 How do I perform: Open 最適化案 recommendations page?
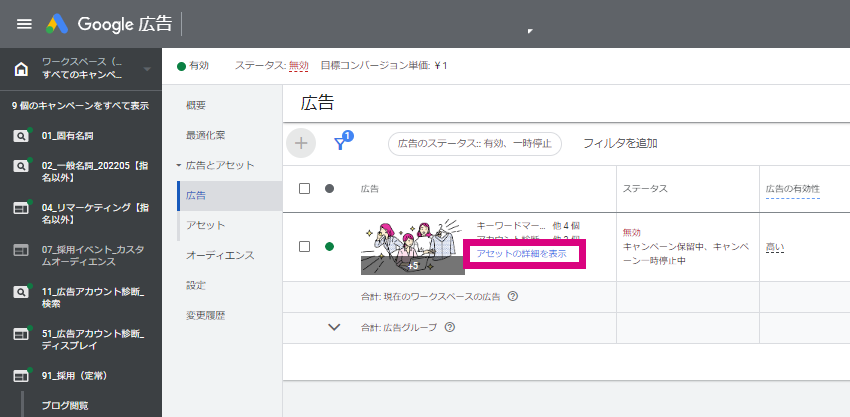tap(205, 135)
